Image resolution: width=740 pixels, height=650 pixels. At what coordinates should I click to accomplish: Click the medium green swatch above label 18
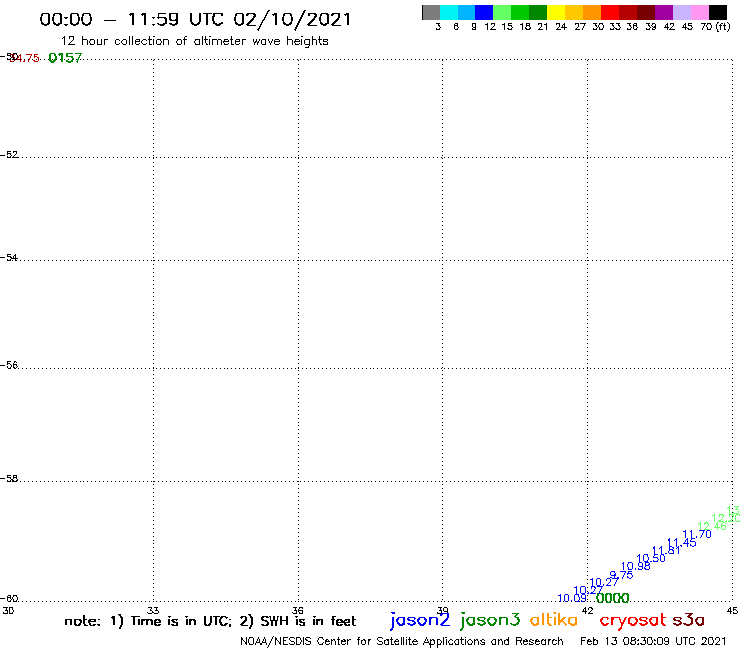521,12
